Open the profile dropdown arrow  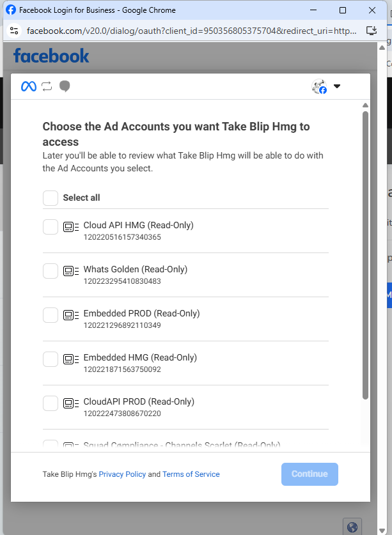(x=337, y=87)
